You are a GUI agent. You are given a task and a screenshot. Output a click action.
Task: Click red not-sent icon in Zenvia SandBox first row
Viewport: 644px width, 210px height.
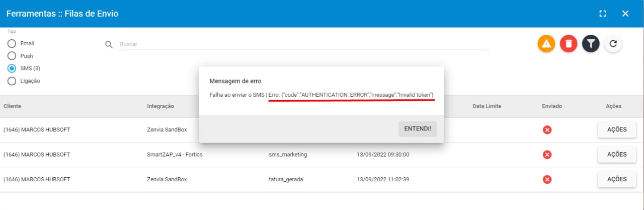[547, 130]
